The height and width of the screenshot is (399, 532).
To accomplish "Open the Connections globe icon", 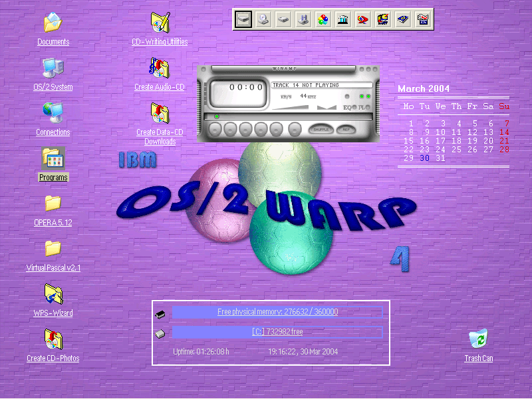I will click(x=53, y=113).
